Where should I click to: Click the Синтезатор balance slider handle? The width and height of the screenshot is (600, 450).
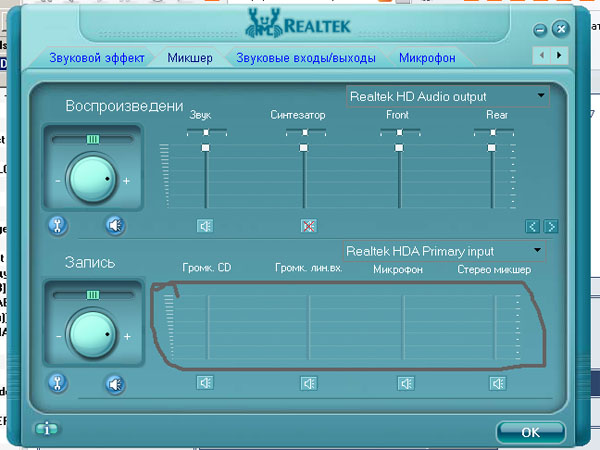point(305,132)
